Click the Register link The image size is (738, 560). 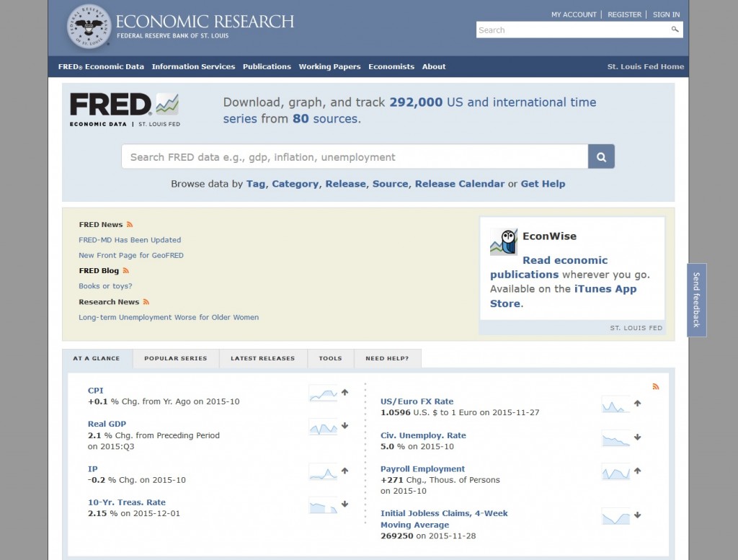tap(625, 14)
